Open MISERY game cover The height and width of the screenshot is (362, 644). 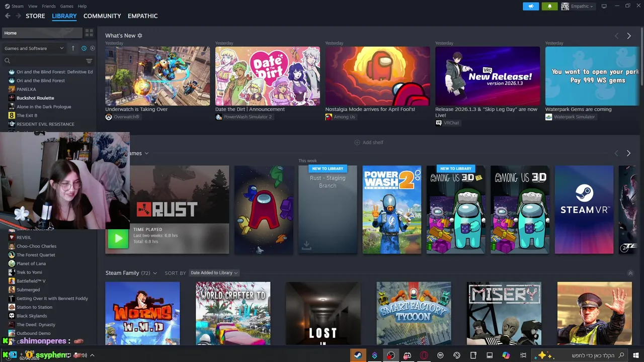pos(504,313)
